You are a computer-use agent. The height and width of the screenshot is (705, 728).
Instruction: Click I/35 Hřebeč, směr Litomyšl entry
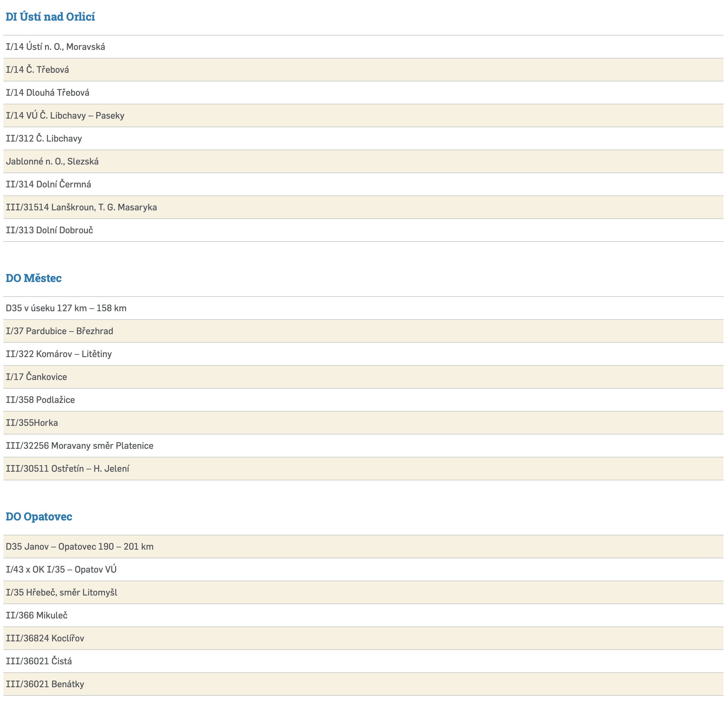pyautogui.click(x=62, y=592)
